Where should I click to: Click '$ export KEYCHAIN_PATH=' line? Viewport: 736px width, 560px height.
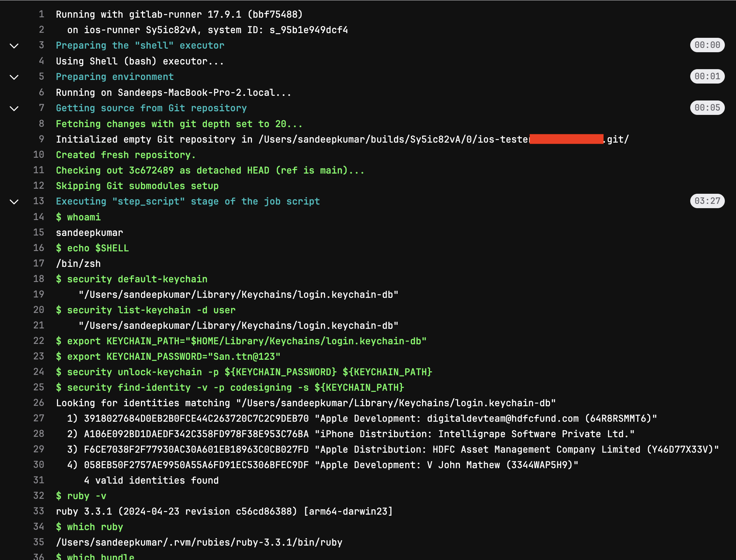[241, 341]
